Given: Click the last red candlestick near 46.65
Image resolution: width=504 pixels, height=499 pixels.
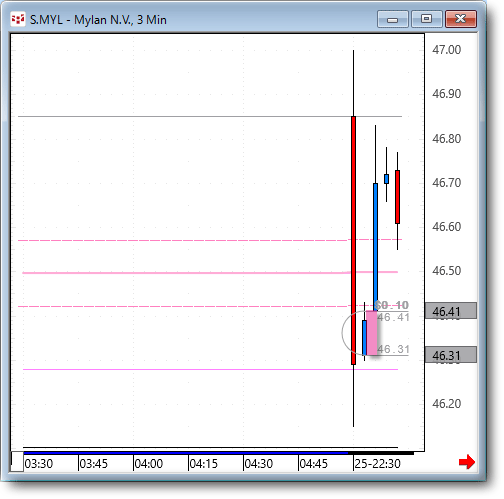Looking at the screenshot, I should point(397,197).
